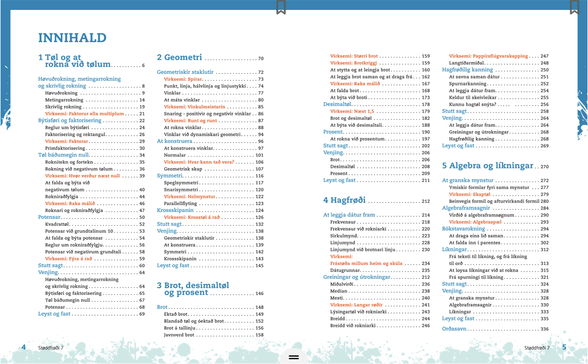
Task: Open Virksemi: Størri brot
Action: (x=380, y=56)
